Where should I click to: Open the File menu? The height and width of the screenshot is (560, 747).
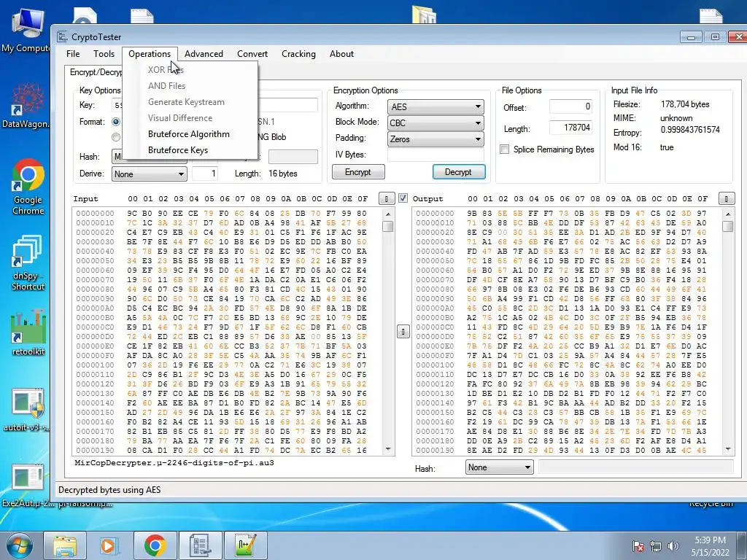click(73, 54)
